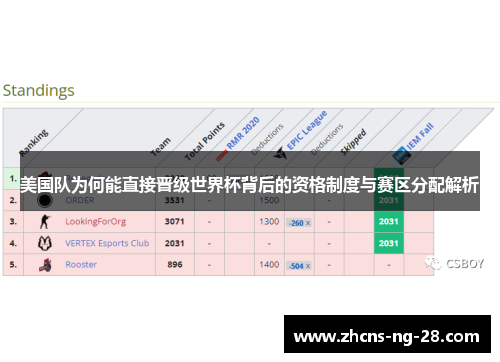
Task: Open the EPIC League header link
Action: (307, 130)
